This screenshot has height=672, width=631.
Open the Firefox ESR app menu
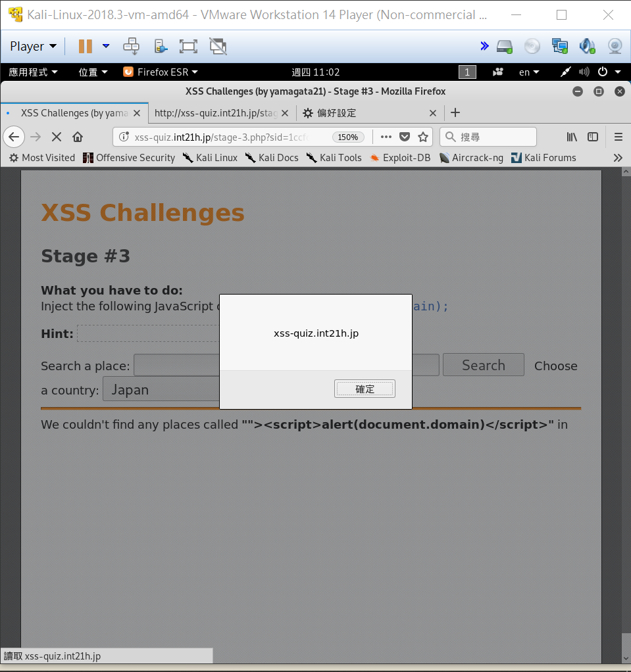pyautogui.click(x=161, y=72)
